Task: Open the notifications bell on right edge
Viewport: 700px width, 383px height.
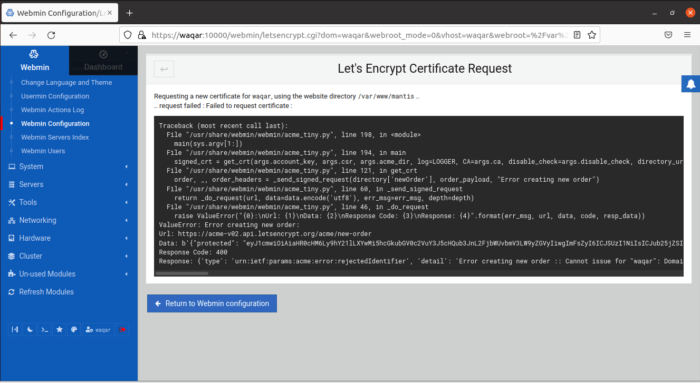Action: click(691, 84)
